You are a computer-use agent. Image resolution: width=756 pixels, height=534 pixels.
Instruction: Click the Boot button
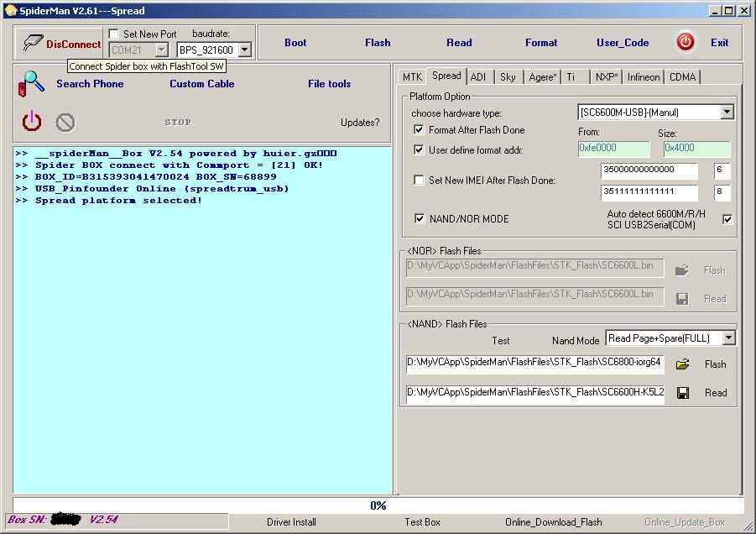point(295,43)
